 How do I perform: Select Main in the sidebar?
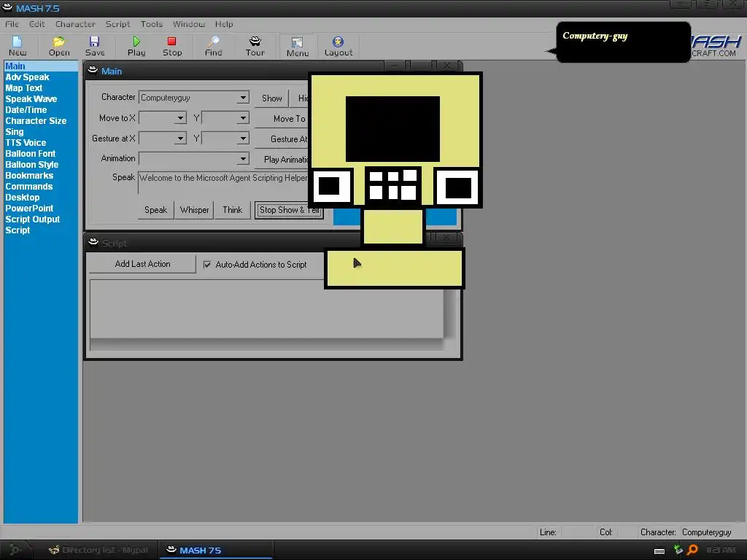(41, 66)
